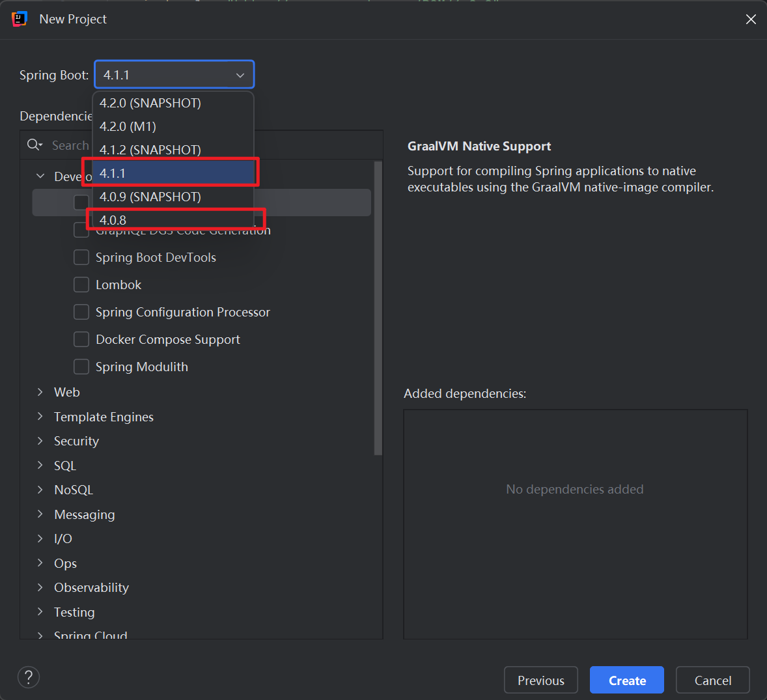Click the Create button
This screenshot has height=700, width=767.
tap(627, 680)
